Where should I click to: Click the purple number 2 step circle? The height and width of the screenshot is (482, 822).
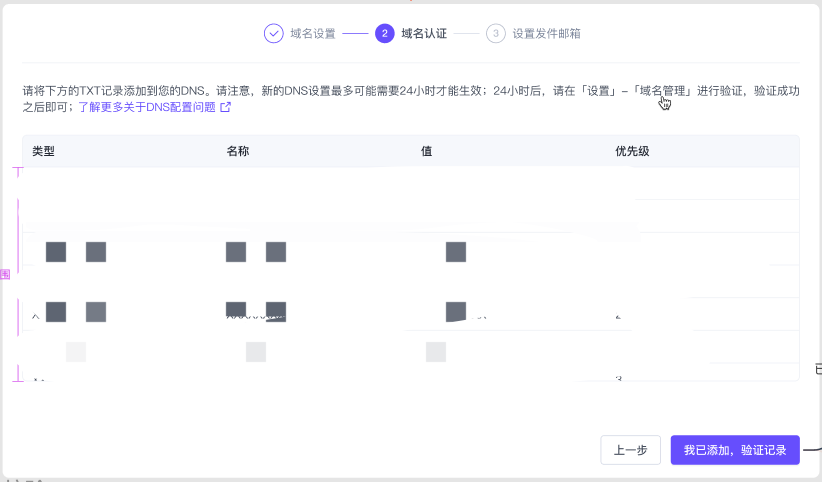[x=385, y=34]
